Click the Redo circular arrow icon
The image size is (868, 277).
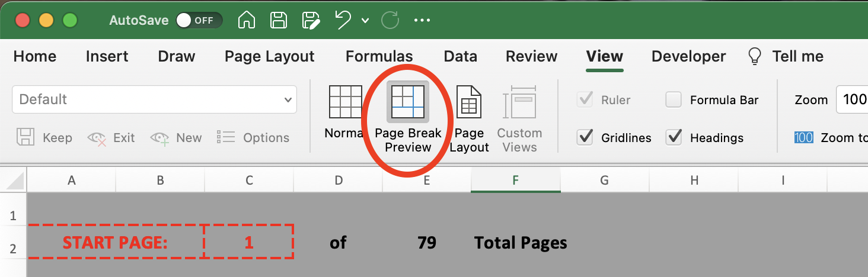tap(390, 20)
